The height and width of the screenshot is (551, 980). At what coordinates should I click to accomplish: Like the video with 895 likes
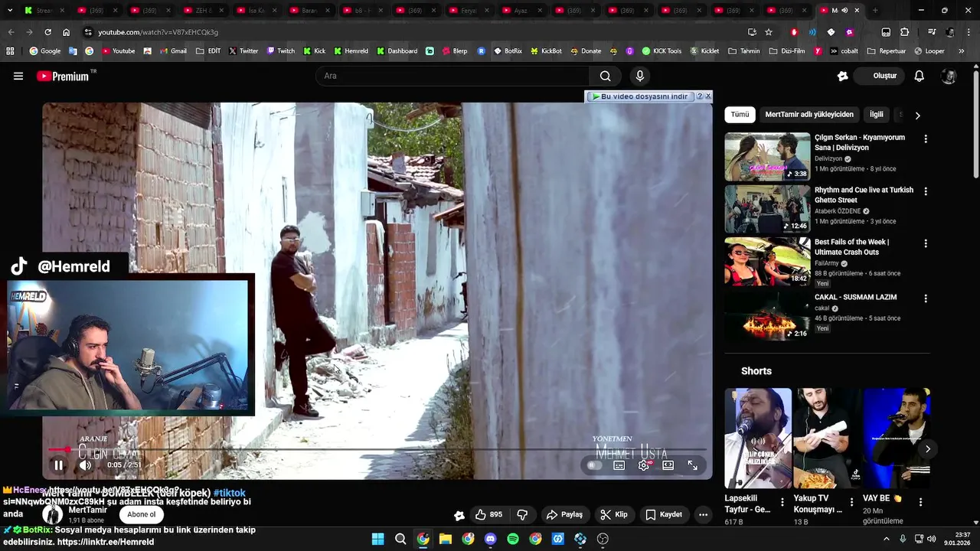(x=488, y=514)
